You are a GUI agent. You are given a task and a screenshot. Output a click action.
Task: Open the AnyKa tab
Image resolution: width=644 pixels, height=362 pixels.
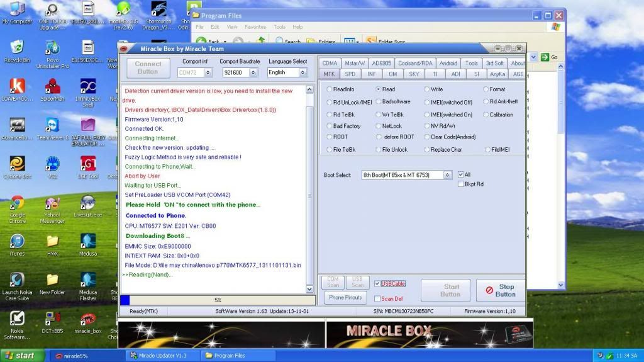coord(497,74)
